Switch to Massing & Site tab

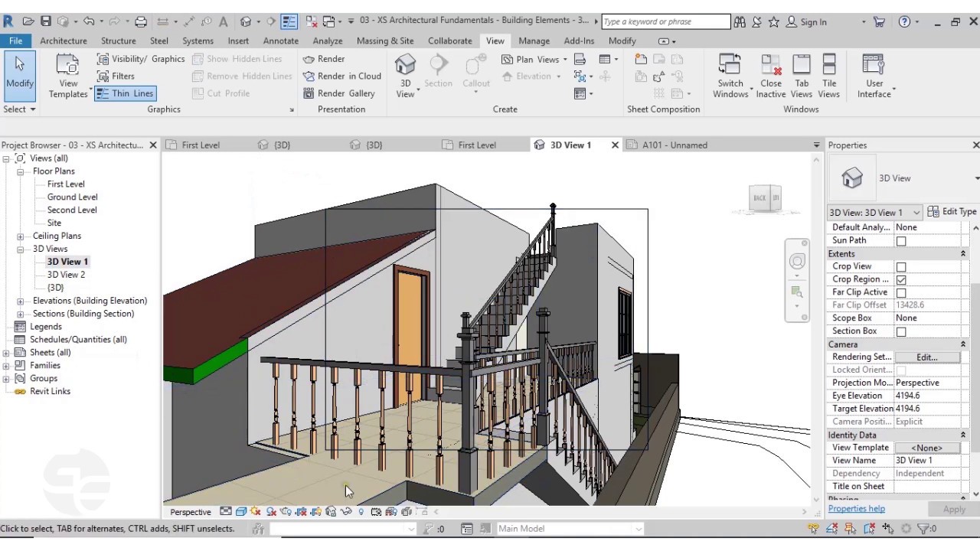pos(385,41)
